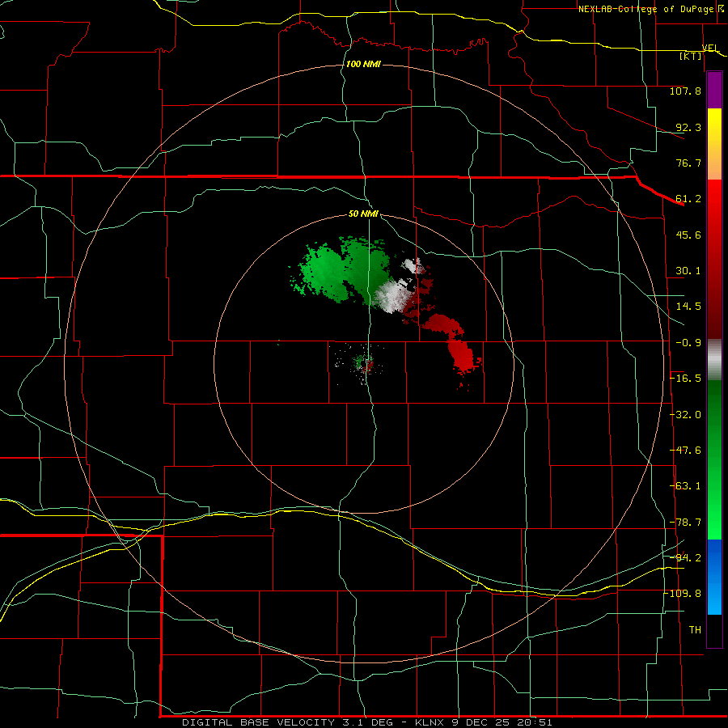The height and width of the screenshot is (728, 728).
Task: Pick the purple segment of the velocity scale
Action: pyautogui.click(x=714, y=91)
